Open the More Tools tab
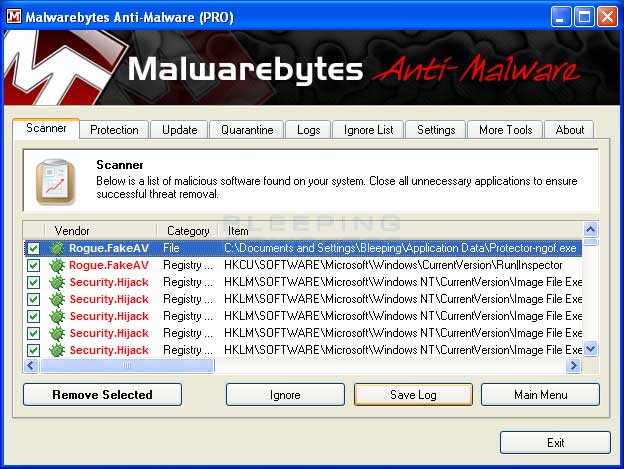This screenshot has width=624, height=469. pos(505,130)
